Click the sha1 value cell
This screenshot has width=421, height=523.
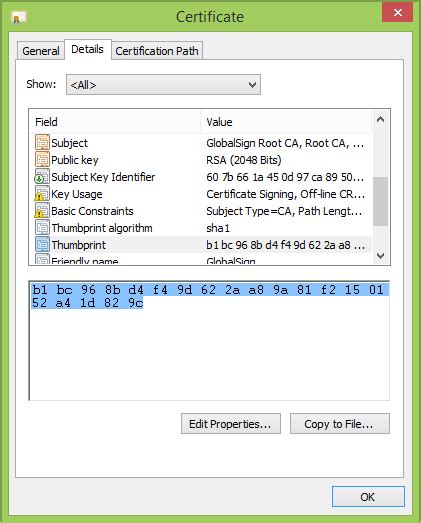click(x=218, y=228)
